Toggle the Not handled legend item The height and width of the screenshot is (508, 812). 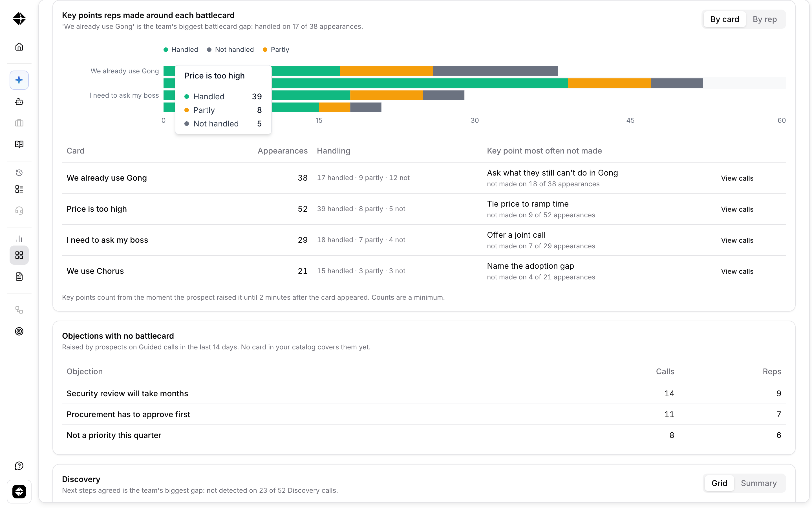[x=230, y=50]
